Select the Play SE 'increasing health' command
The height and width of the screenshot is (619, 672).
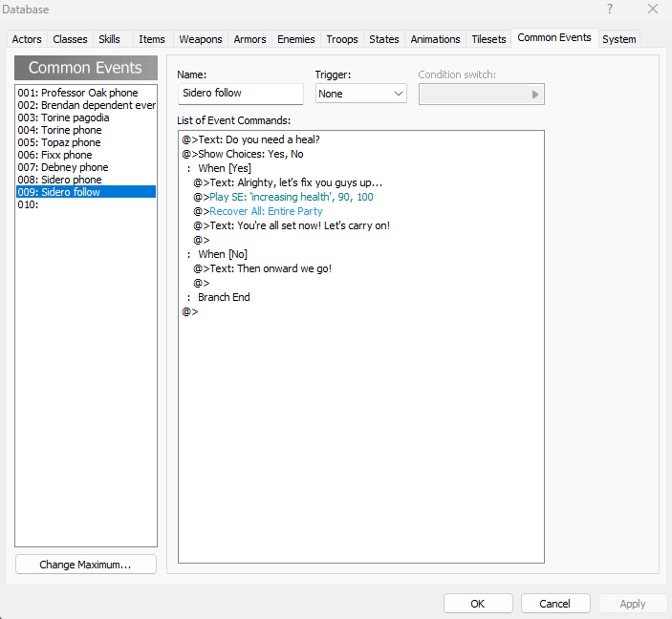click(361, 197)
